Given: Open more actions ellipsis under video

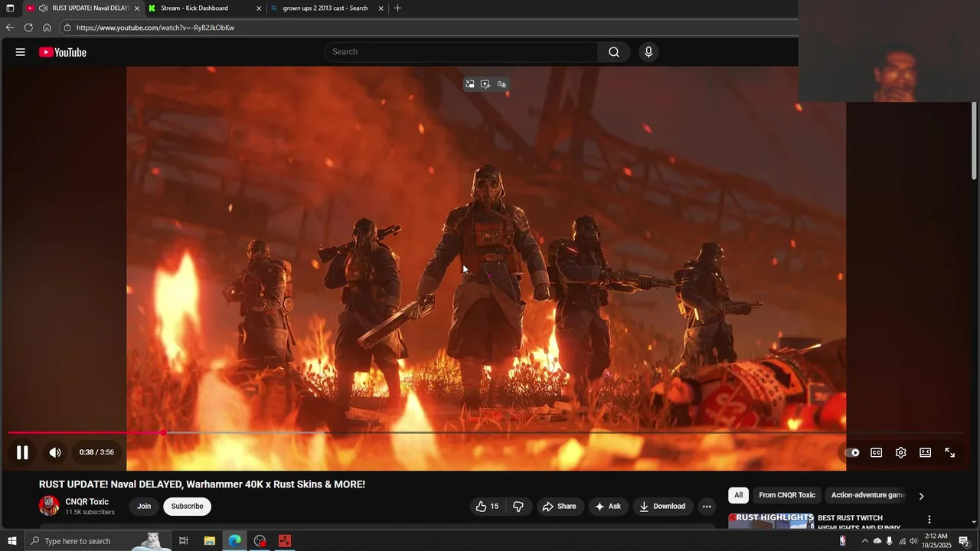Looking at the screenshot, I should (x=707, y=506).
